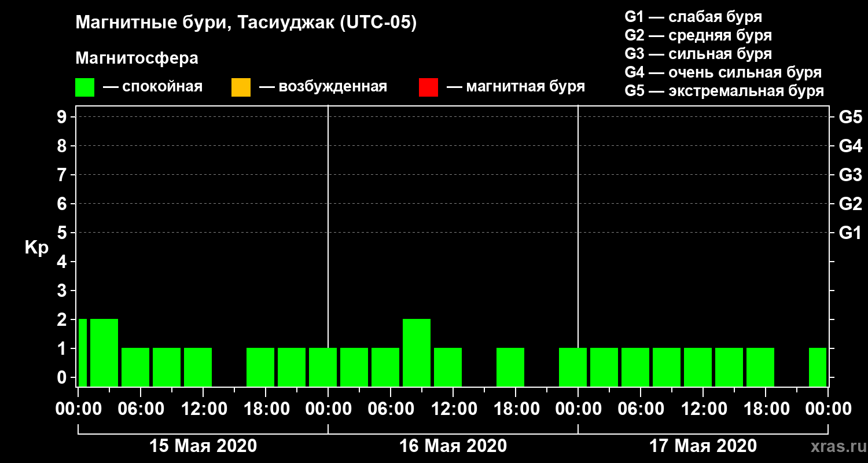The height and width of the screenshot is (463, 868).
Task: Click the date label '17 Мая 2020'
Action: [703, 446]
